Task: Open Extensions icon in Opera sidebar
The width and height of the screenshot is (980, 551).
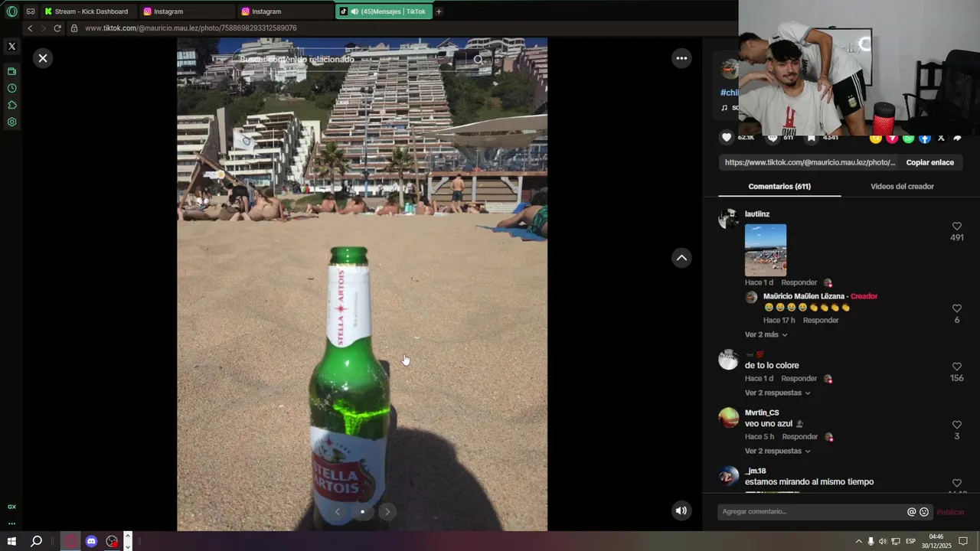Action: pos(11,105)
